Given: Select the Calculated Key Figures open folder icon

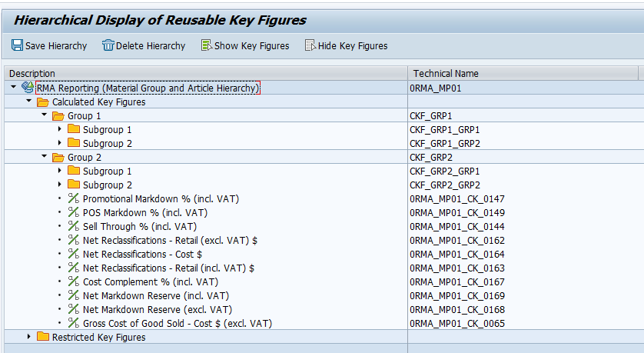Looking at the screenshot, I should pyautogui.click(x=43, y=102).
